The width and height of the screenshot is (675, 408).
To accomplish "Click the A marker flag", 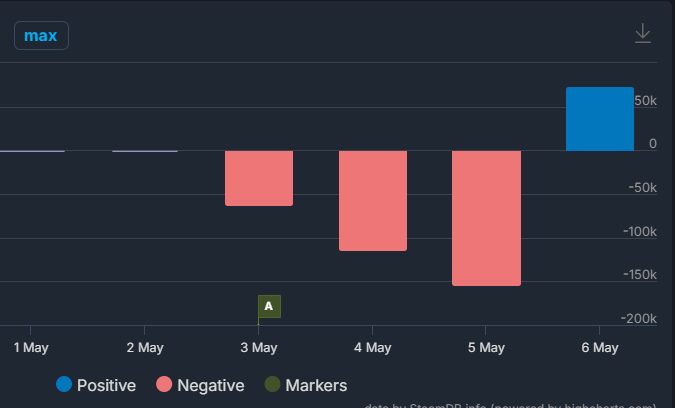I will [x=269, y=306].
